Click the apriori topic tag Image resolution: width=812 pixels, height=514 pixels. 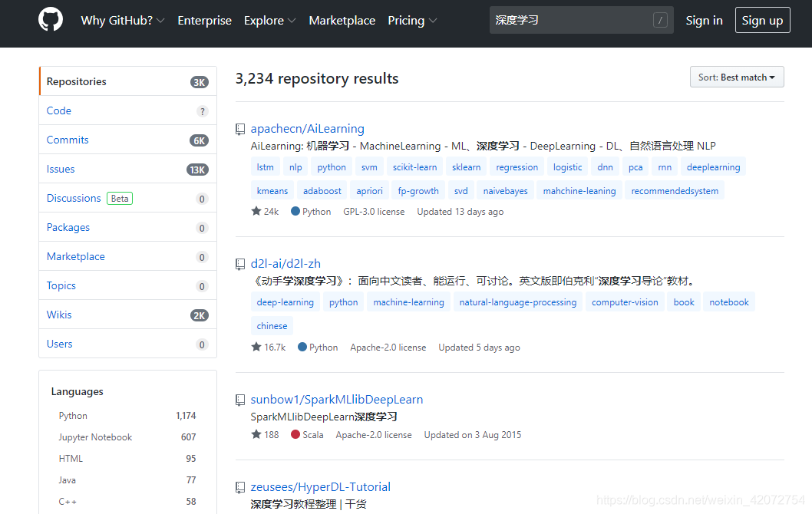[369, 190]
